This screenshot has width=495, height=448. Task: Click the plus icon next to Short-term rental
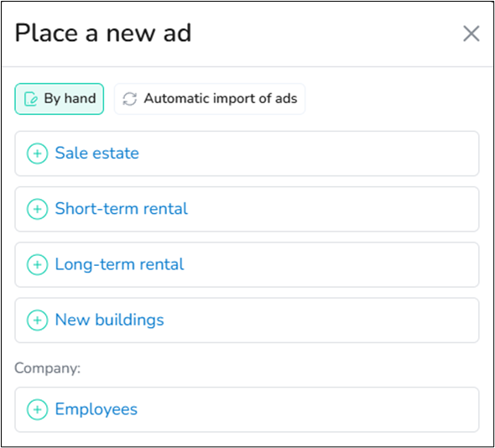point(37,209)
